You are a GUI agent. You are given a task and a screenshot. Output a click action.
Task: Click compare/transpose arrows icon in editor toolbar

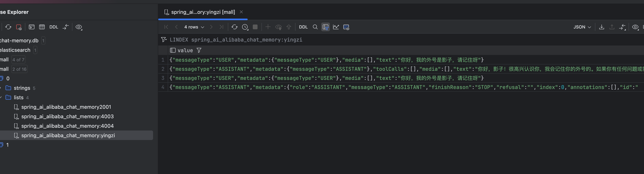tap(622, 27)
